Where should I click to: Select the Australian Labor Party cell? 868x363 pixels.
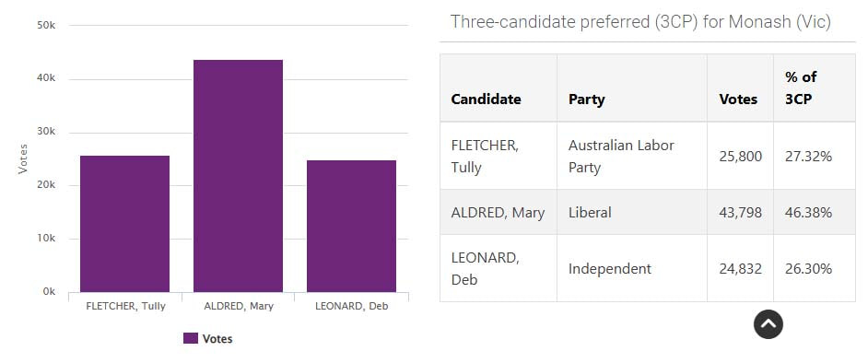click(x=631, y=156)
